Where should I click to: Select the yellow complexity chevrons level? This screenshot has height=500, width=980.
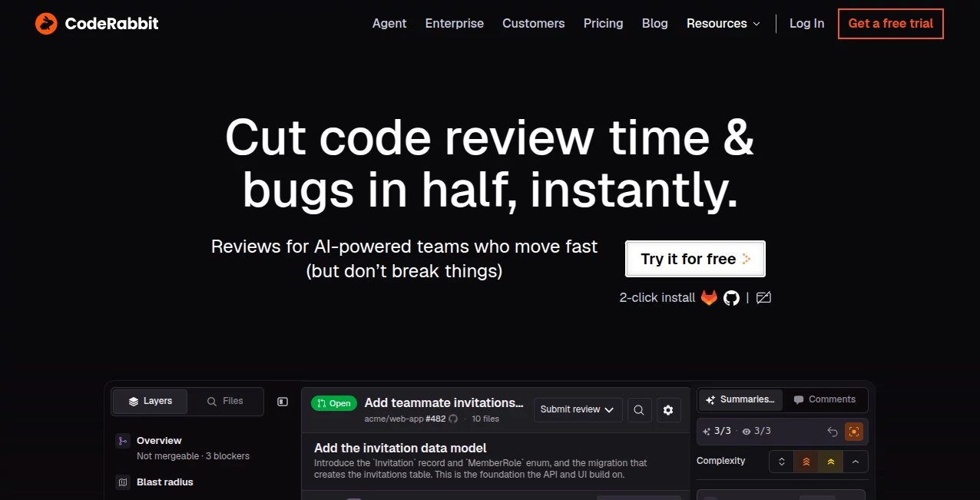click(831, 462)
